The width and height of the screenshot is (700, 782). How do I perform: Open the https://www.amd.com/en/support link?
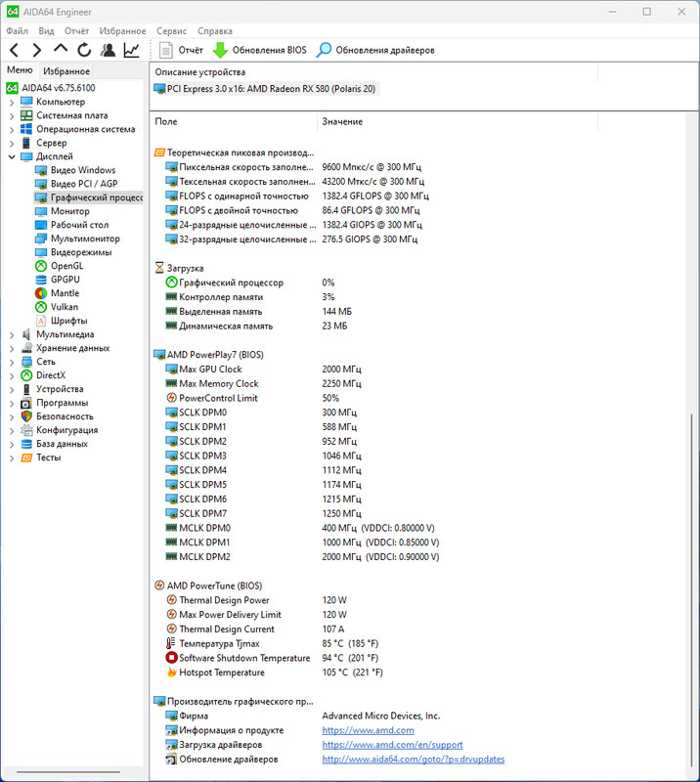(393, 745)
